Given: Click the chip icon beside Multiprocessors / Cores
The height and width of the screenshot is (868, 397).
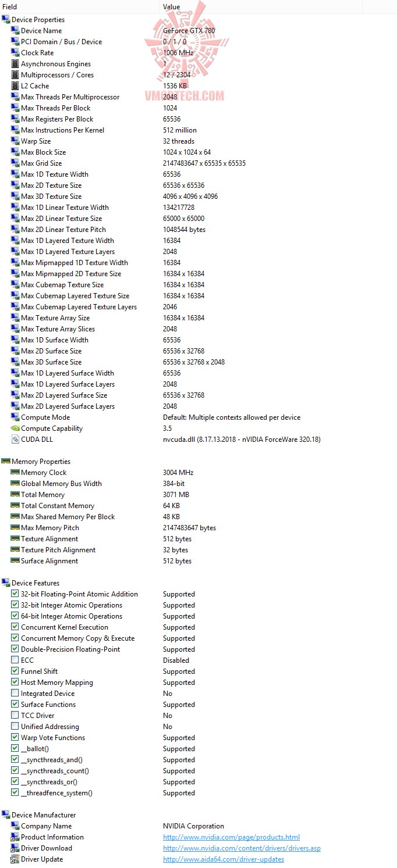Looking at the screenshot, I should pyautogui.click(x=15, y=75).
